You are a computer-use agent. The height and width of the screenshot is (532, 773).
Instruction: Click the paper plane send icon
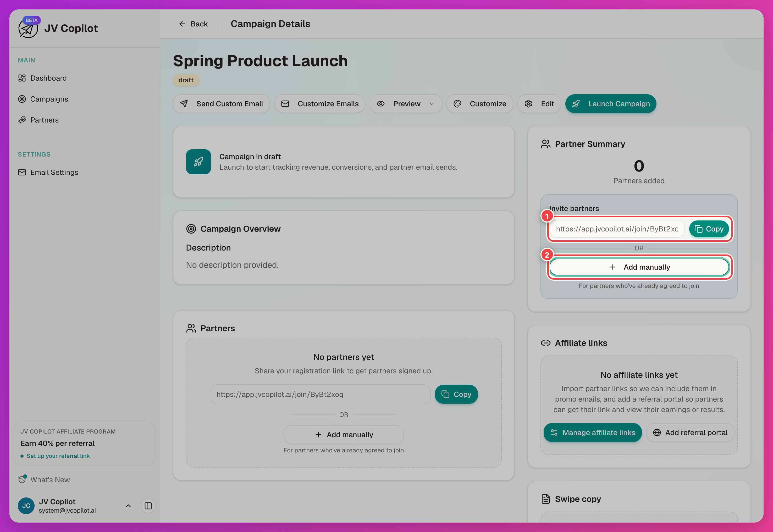[184, 104]
